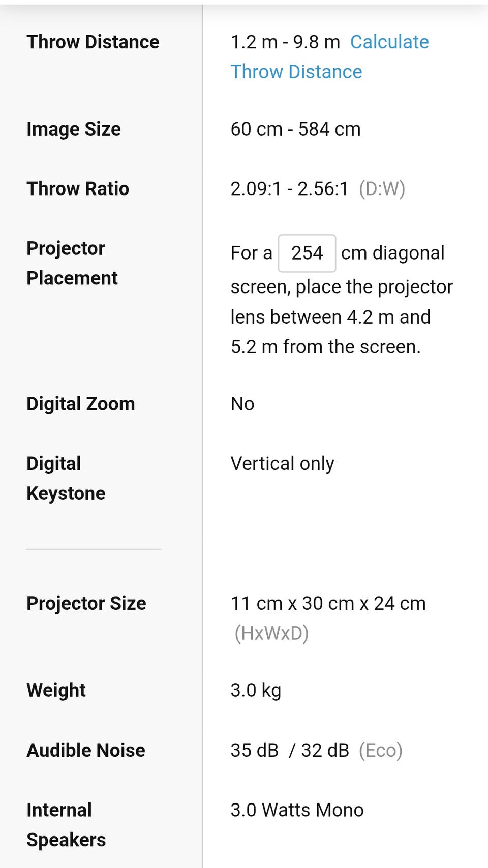Select the Digital Zoom value No
This screenshot has height=868, width=488.
click(242, 404)
